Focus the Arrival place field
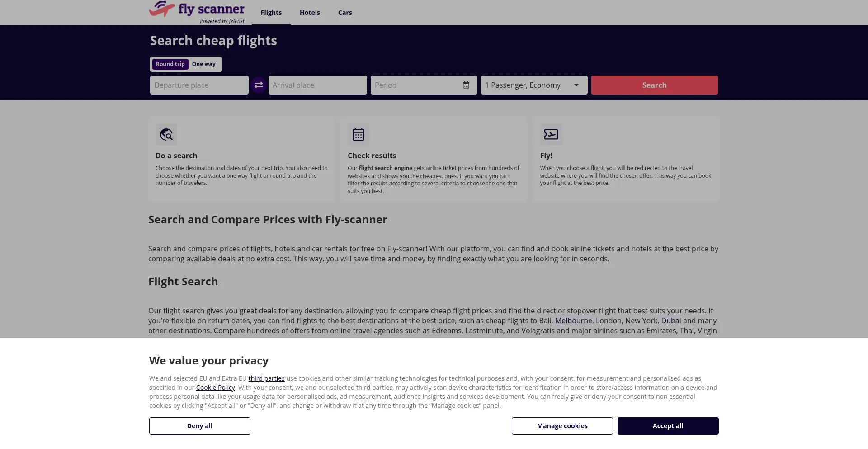Screen dimensions: 868x449 (x=317, y=85)
